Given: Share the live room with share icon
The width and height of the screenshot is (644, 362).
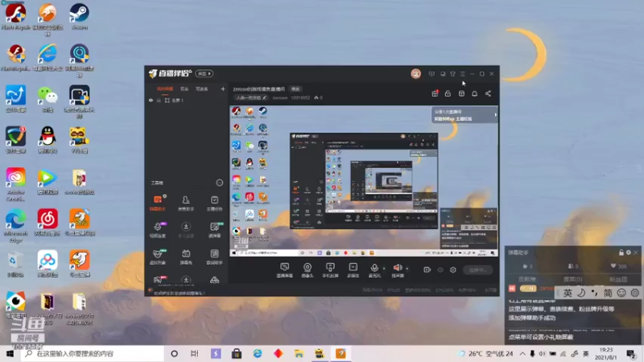Looking at the screenshot, I should 488,93.
